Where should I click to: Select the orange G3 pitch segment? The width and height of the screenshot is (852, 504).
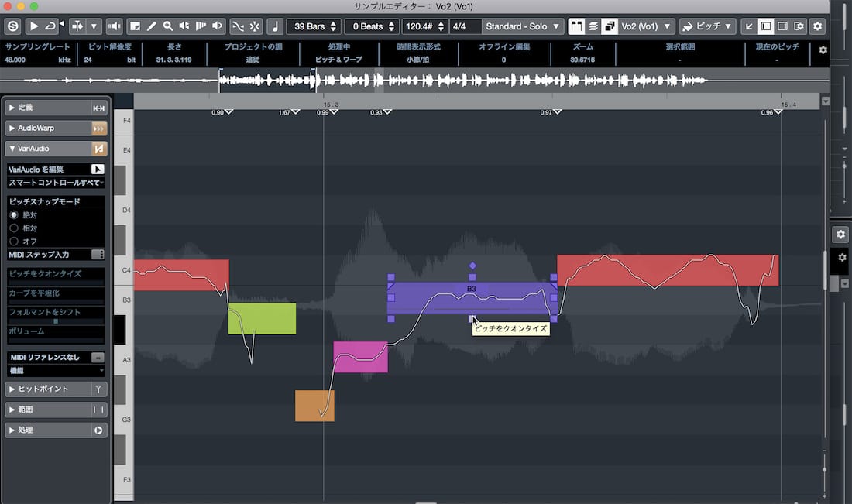[314, 406]
